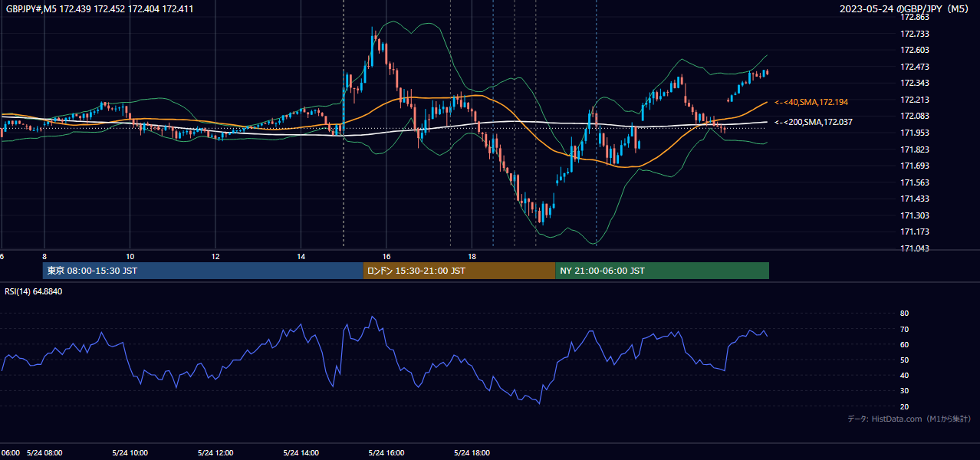Select the London 15:30-21:00 JST session bar
This screenshot has height=460, width=980.
459,271
